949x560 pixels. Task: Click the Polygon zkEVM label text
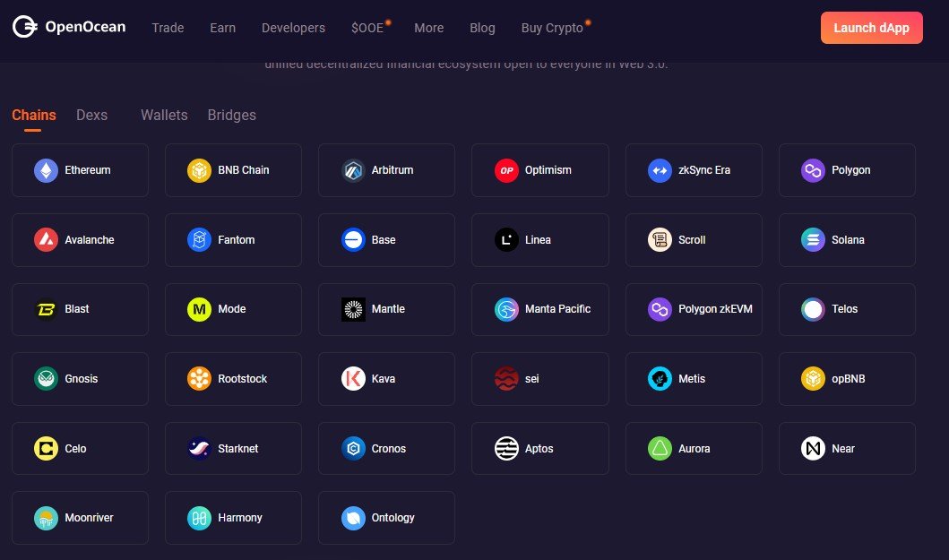point(715,309)
